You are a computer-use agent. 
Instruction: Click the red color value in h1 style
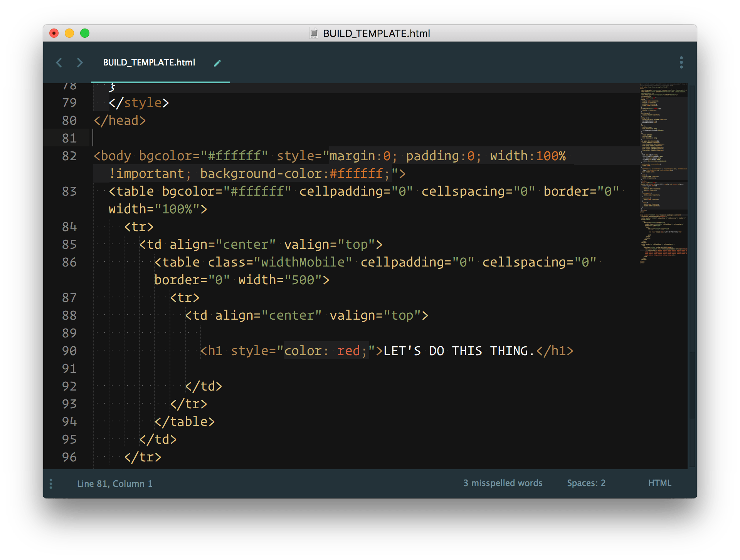point(348,351)
